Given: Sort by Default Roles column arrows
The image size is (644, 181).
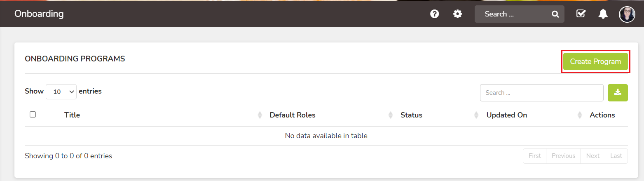Looking at the screenshot, I should (x=390, y=115).
